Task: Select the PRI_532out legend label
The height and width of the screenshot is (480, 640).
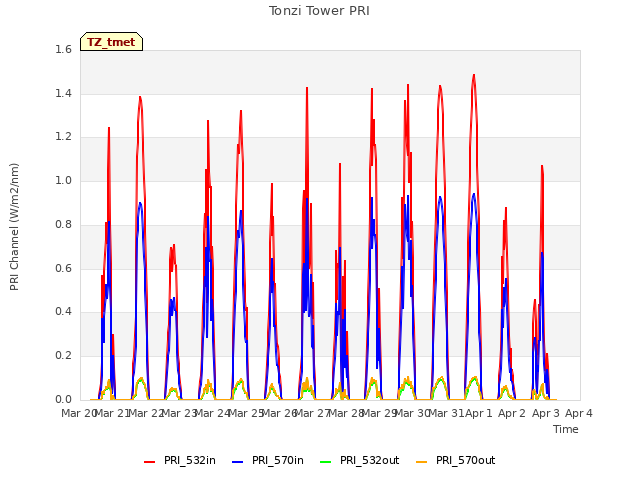Action: pyautogui.click(x=370, y=460)
